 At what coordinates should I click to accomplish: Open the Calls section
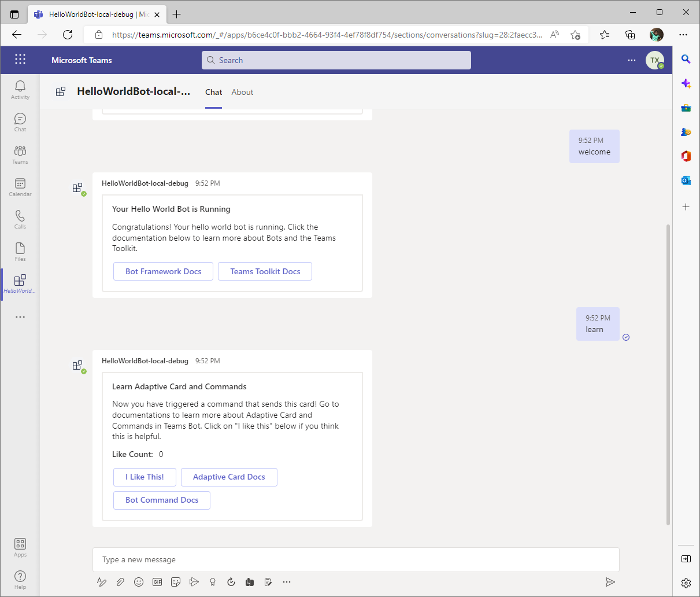pos(20,219)
